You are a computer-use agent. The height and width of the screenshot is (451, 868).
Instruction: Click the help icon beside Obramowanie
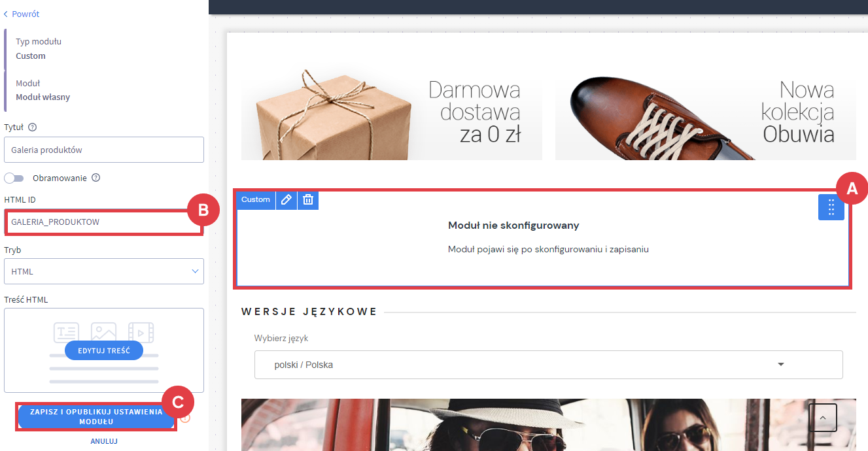pos(96,178)
